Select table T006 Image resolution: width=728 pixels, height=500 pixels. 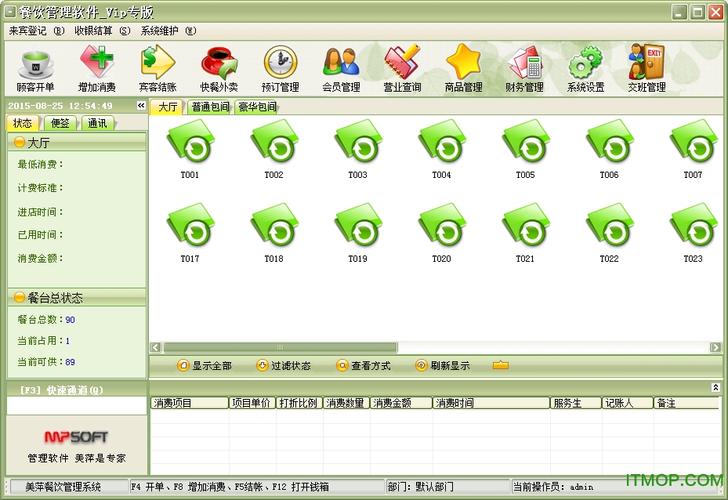609,149
